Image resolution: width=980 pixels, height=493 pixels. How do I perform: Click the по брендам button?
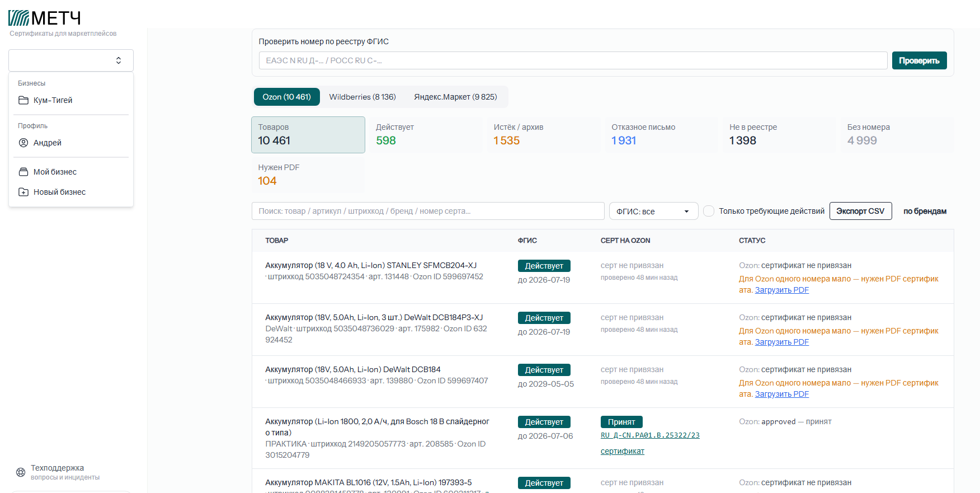click(x=925, y=211)
